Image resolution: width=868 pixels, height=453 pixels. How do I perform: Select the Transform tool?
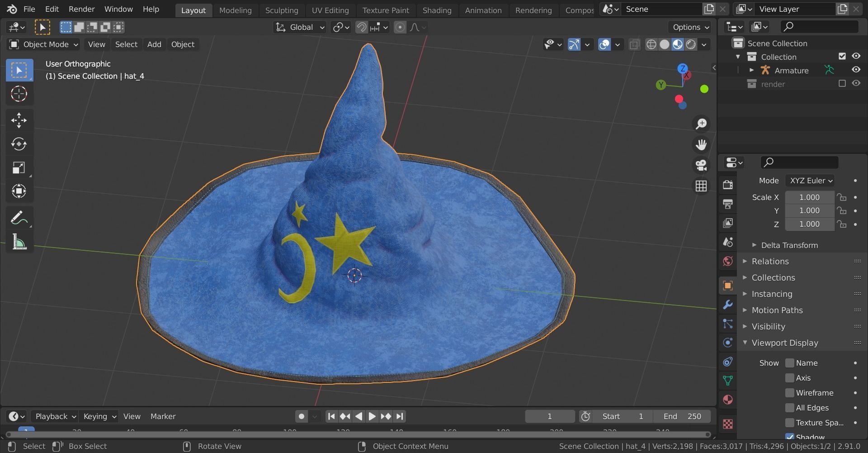click(x=19, y=191)
